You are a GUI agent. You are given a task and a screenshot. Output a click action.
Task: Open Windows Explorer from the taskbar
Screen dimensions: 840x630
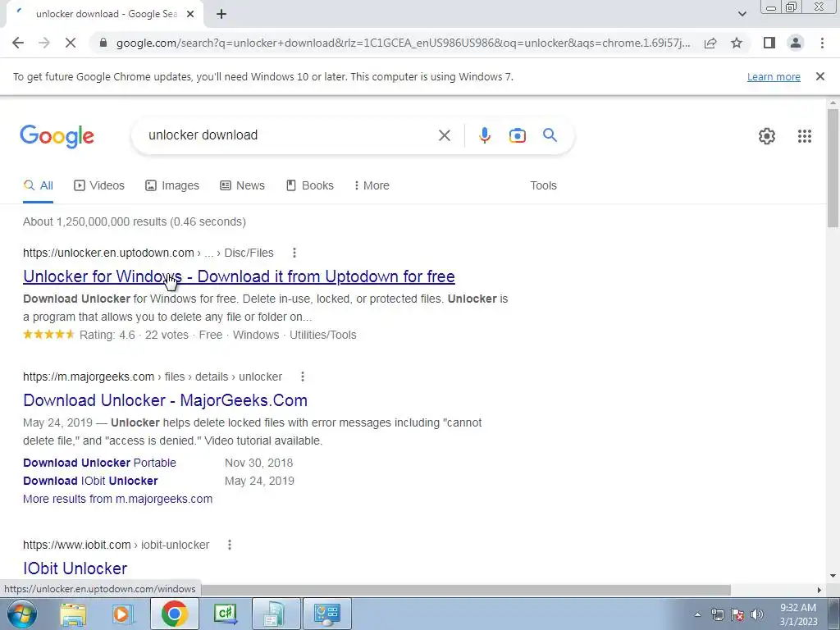73,614
